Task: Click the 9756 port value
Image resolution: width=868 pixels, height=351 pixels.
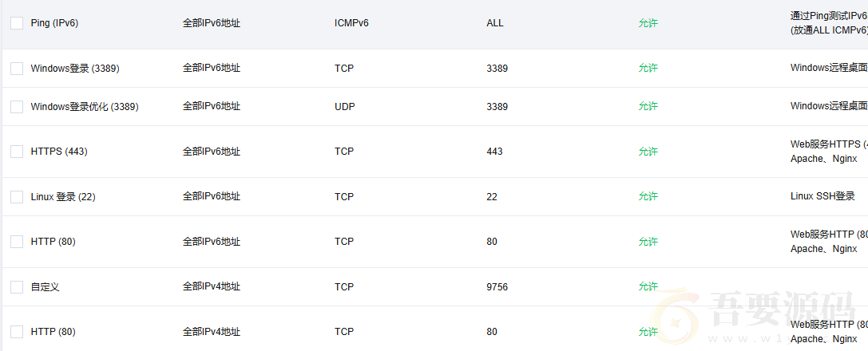Action: point(497,287)
